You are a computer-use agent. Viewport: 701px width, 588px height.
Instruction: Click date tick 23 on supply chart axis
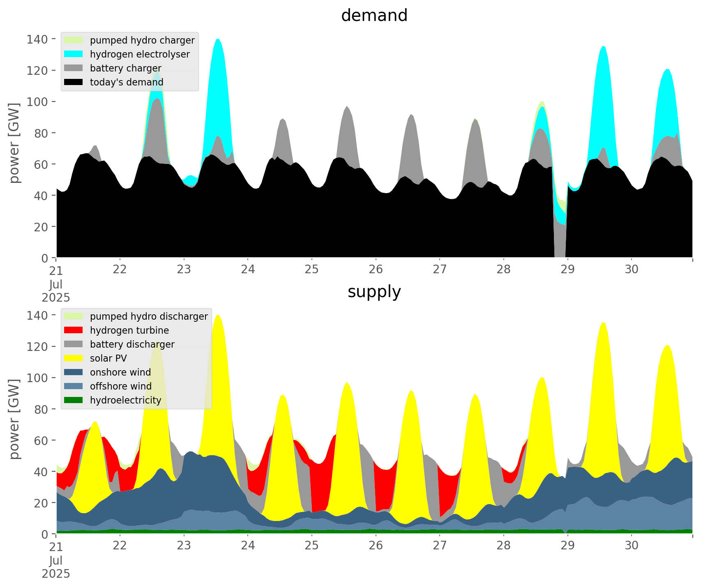(184, 546)
